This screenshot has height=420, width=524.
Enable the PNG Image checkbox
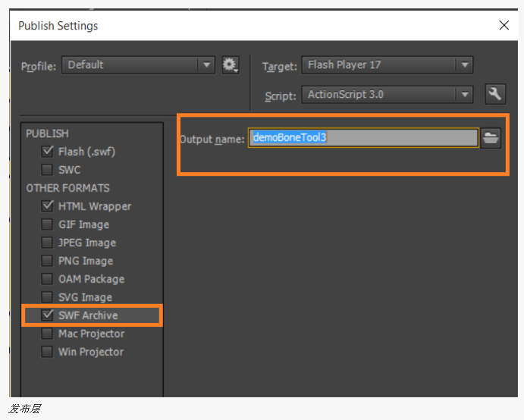47,261
